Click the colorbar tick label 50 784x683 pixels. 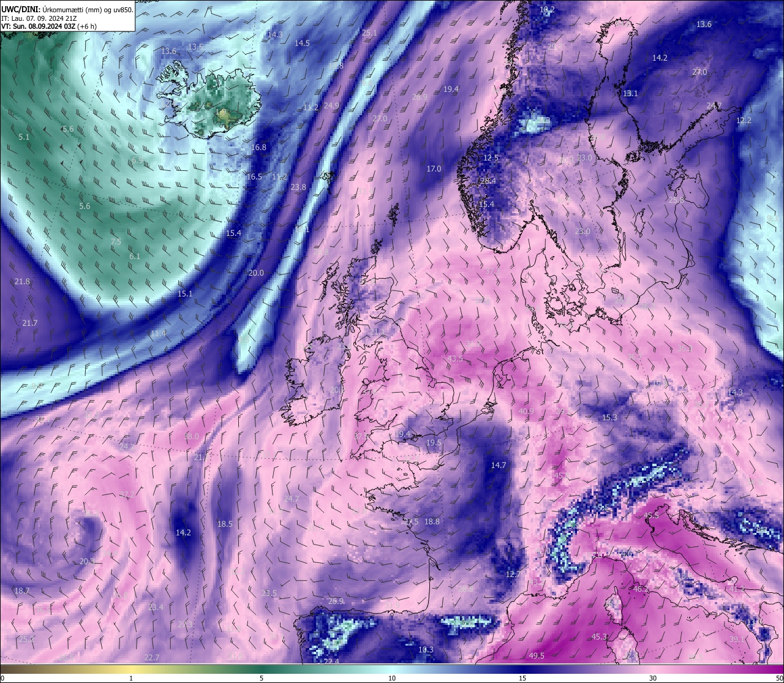tap(779, 678)
